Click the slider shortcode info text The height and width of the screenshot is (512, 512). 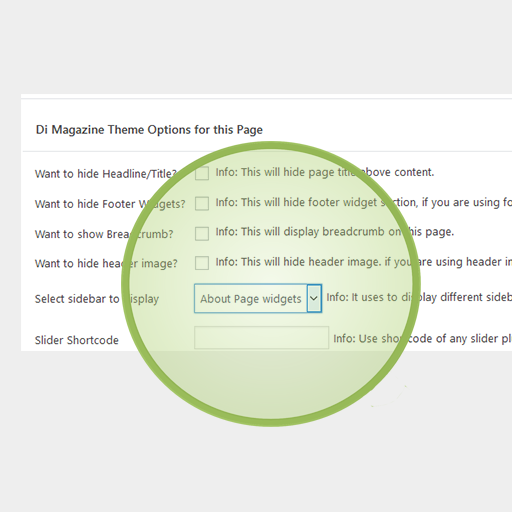pos(423,339)
